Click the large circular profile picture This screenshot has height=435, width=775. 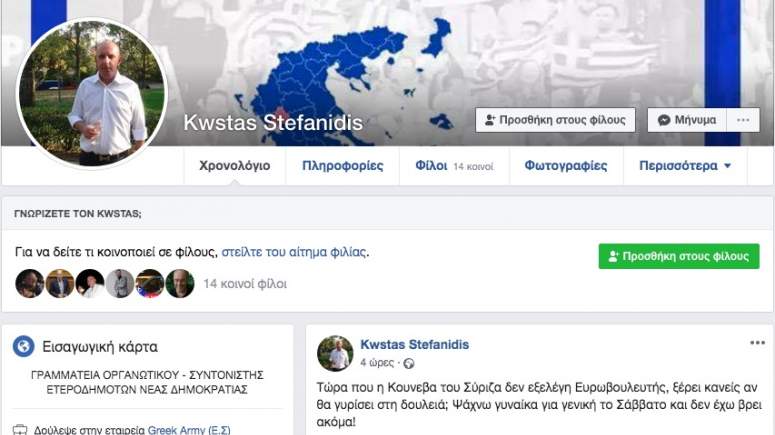click(x=92, y=93)
